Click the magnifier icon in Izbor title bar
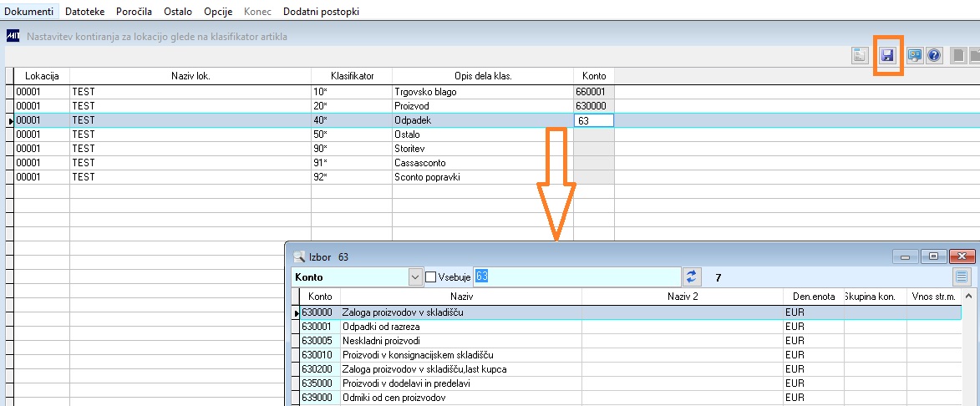Screen dimensions: 980x406 [298, 256]
